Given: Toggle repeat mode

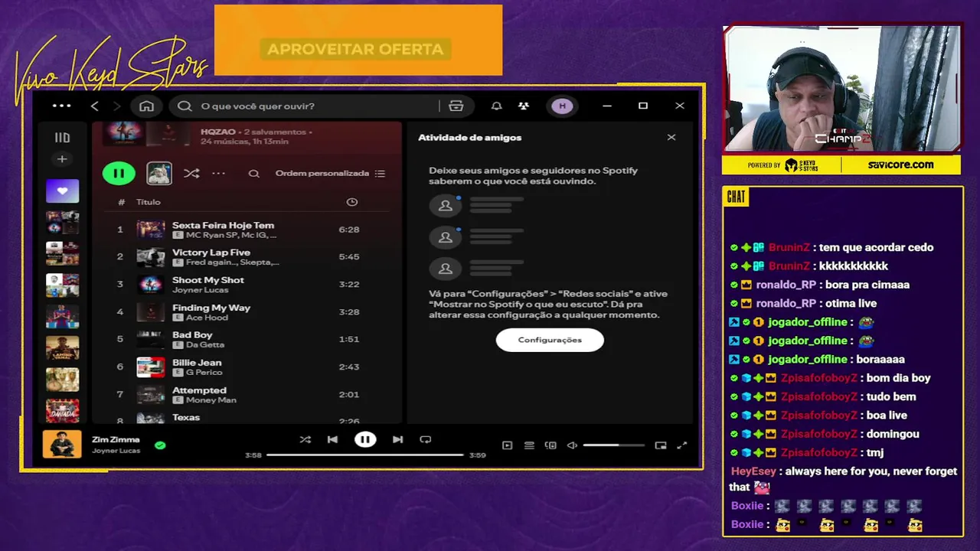Looking at the screenshot, I should coord(426,439).
